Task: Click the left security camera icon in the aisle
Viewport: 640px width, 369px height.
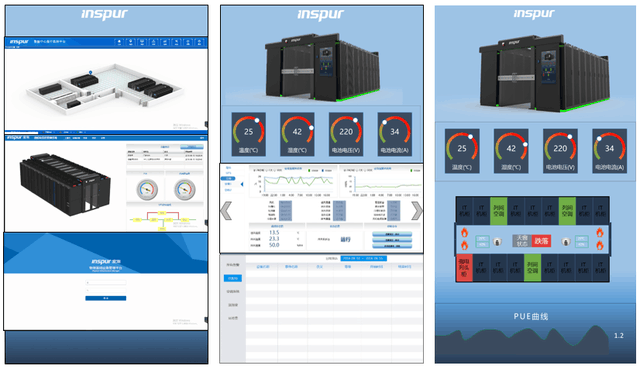Action: click(498, 242)
